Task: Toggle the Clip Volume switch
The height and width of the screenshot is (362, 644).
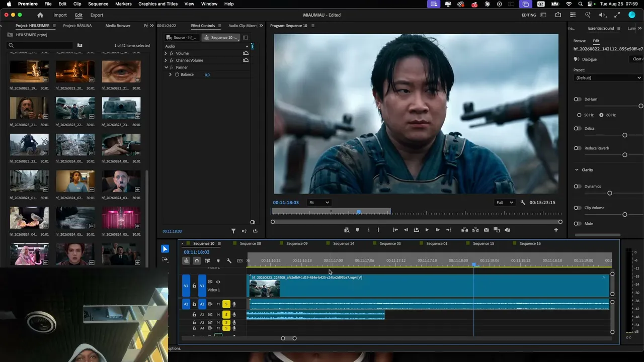Action: (578, 208)
